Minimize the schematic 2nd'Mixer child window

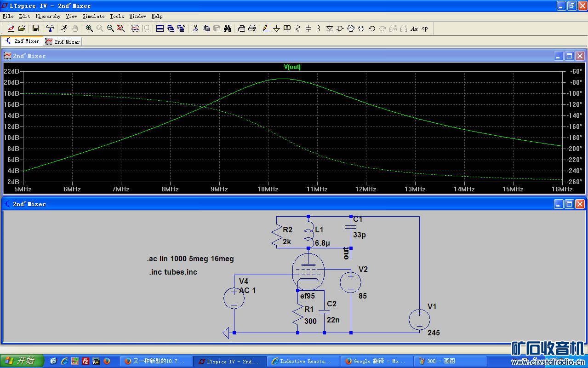point(559,204)
